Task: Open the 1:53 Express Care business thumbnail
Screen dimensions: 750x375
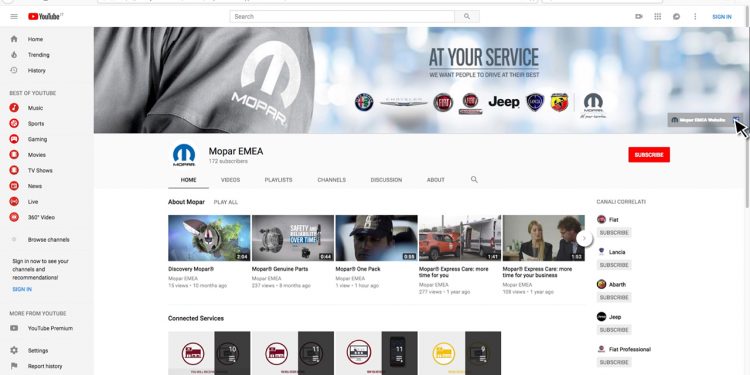Action: click(x=543, y=238)
